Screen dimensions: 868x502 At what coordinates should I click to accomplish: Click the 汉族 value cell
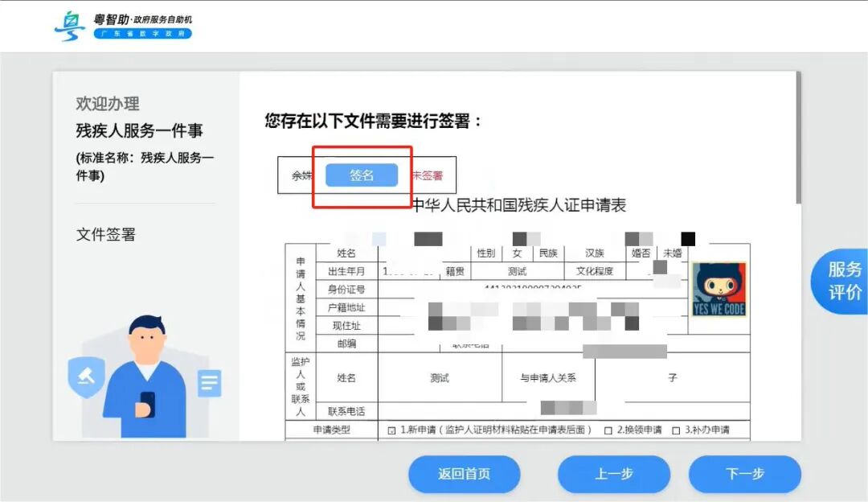click(x=595, y=253)
